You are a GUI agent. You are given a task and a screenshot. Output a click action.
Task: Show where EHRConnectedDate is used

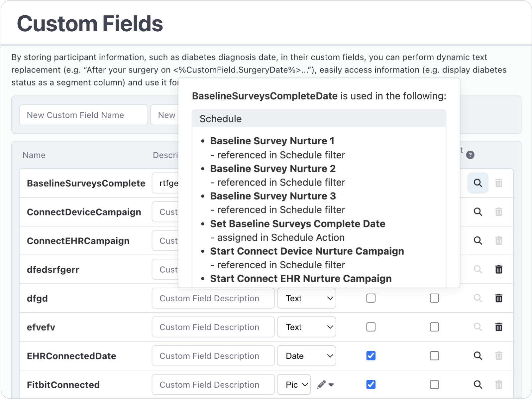tap(478, 356)
